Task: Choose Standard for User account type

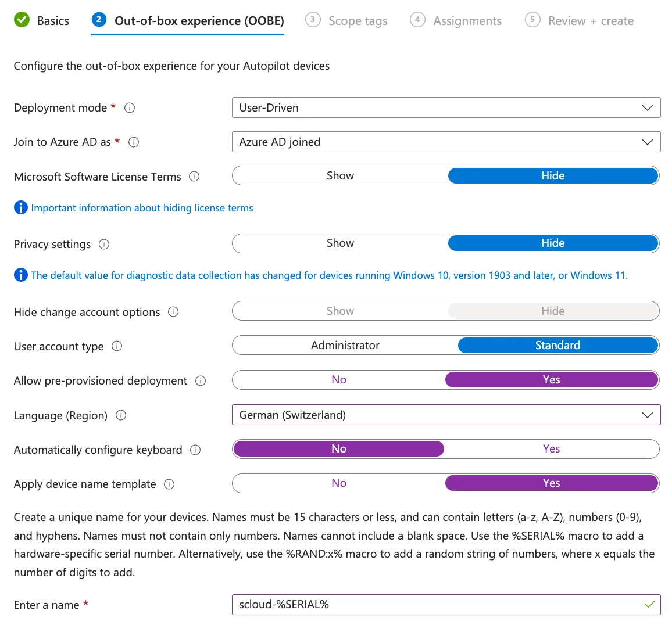Action: [x=557, y=345]
